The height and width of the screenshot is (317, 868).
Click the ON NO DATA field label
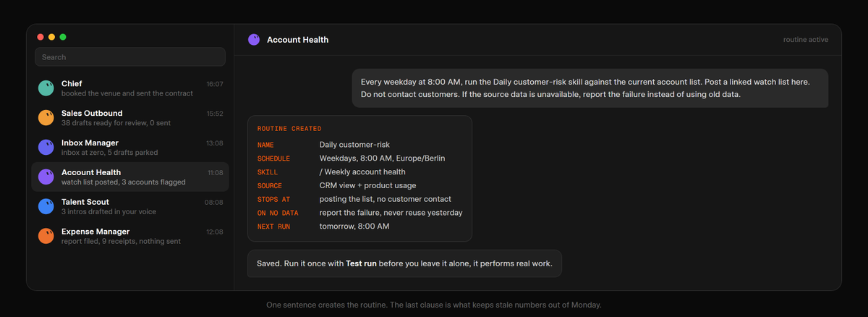tap(278, 213)
